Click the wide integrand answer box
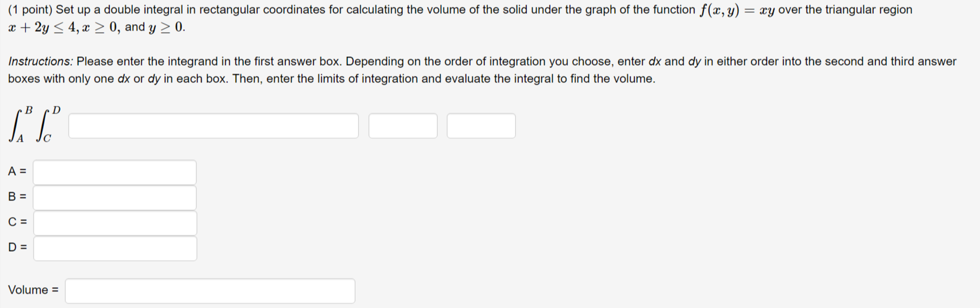980x308 pixels. [x=213, y=126]
